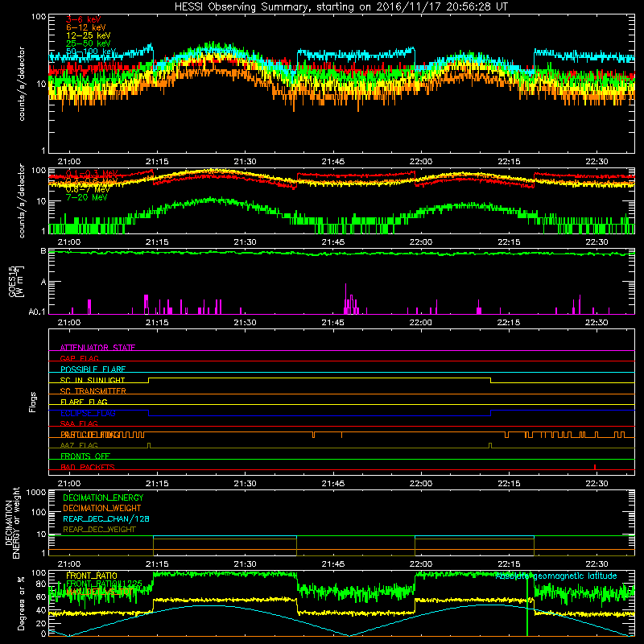Select the 6-12 keV legend label
This screenshot has height=644, width=644.
85,27
